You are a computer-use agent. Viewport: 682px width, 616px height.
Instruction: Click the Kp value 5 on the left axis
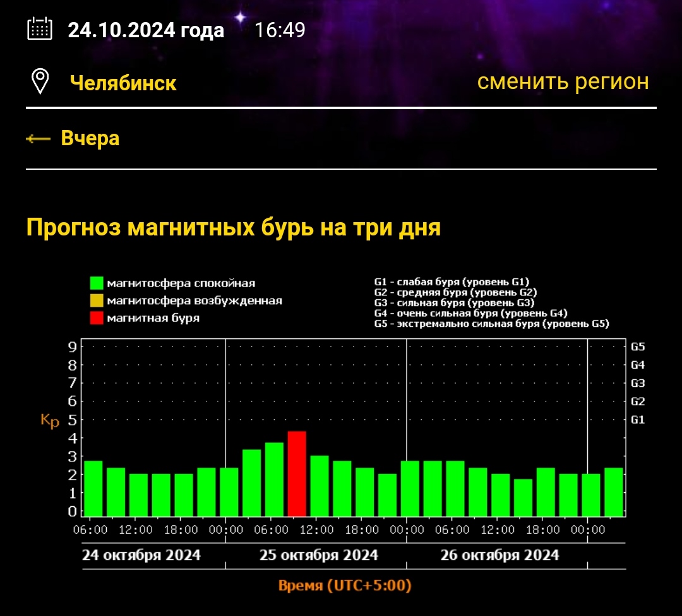coord(72,420)
